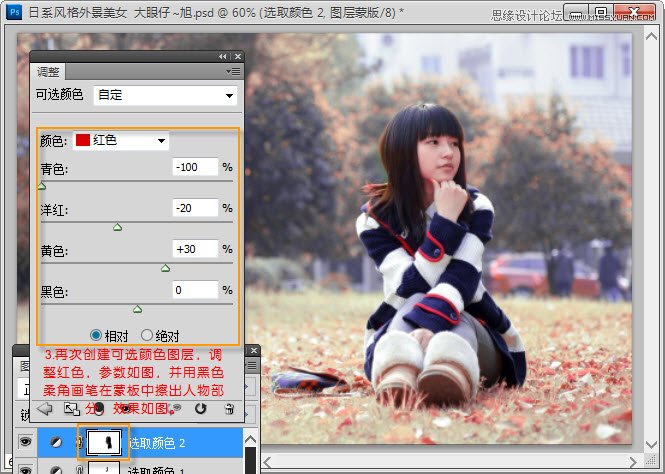665x474 pixels.
Task: Click the 黄色 value field showing +30
Action: pos(195,249)
